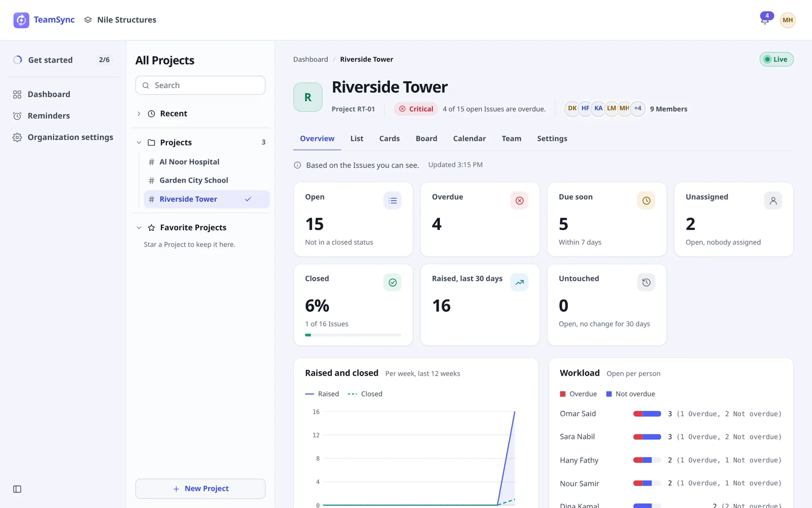Click the Due soon clock icon

coord(646,200)
